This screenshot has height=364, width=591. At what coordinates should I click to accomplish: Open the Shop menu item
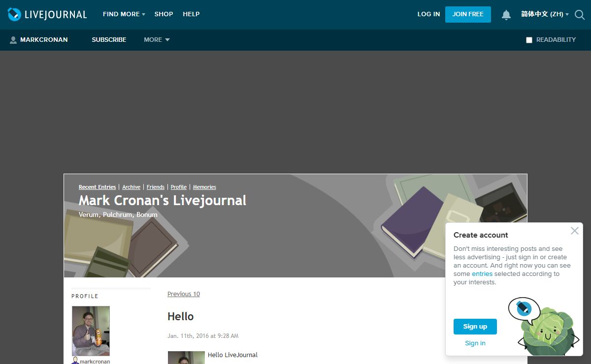(164, 14)
